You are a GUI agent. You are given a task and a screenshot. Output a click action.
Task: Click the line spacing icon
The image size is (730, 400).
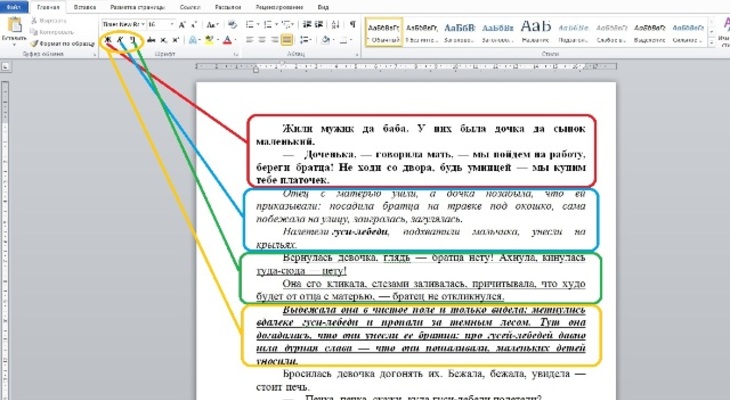click(304, 41)
